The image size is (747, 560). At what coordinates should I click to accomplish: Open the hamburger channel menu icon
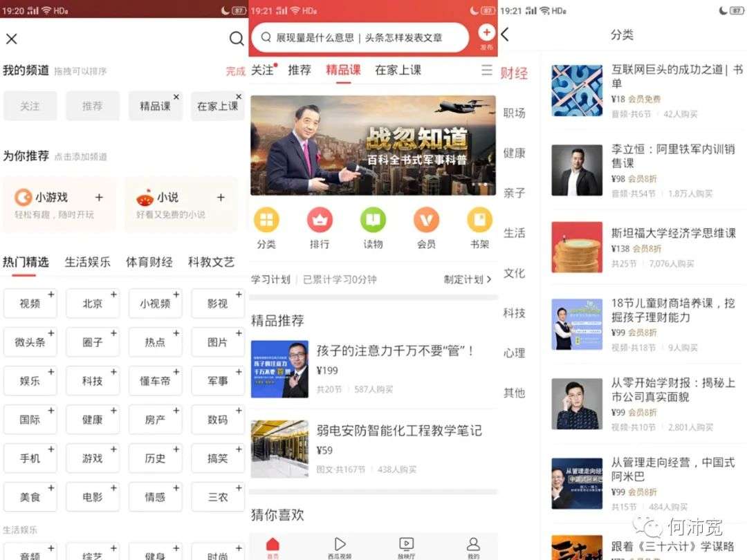coord(486,70)
